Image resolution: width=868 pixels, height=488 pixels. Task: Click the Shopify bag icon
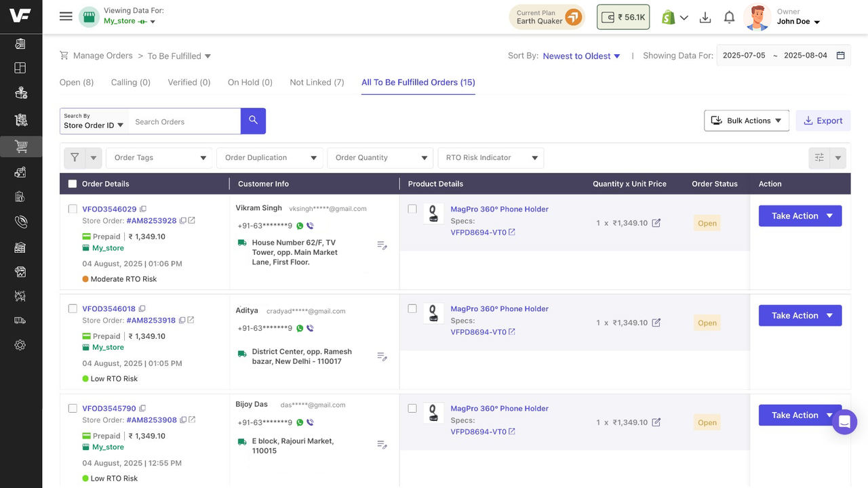669,18
